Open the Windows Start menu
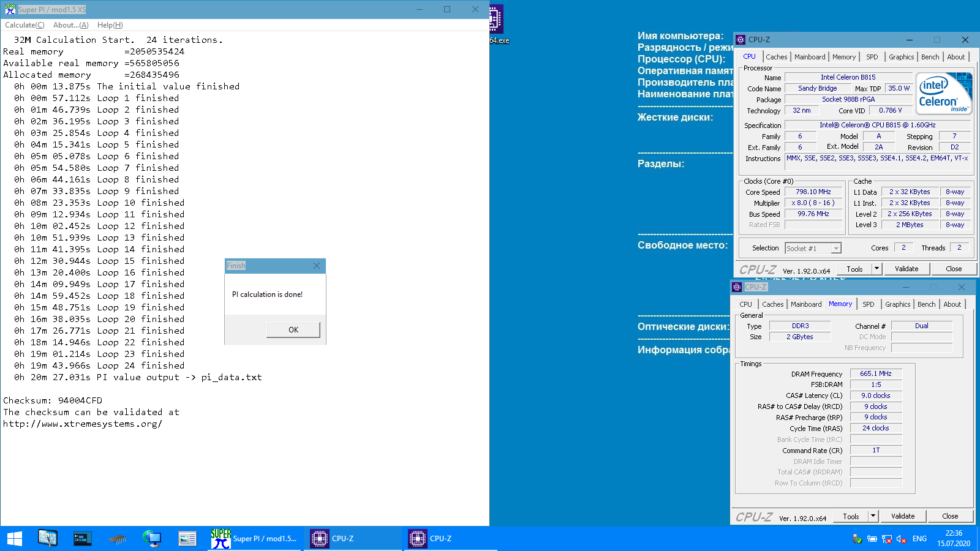The height and width of the screenshot is (551, 980). [x=14, y=539]
